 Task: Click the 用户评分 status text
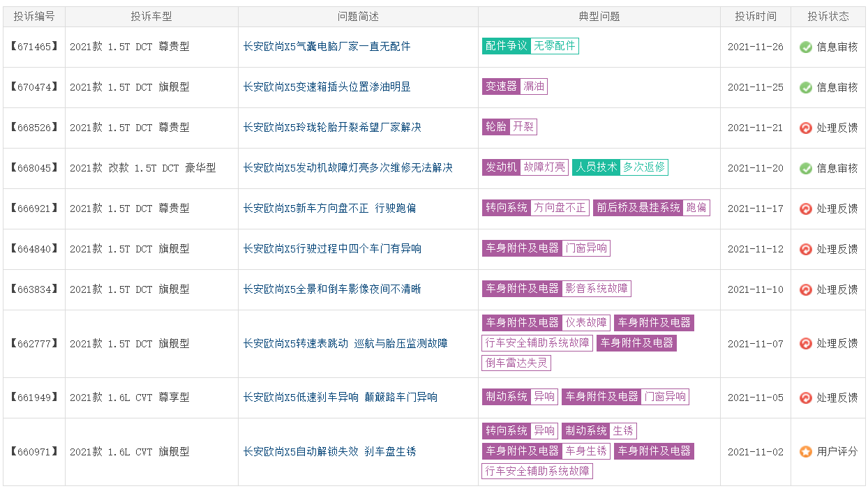coord(837,451)
